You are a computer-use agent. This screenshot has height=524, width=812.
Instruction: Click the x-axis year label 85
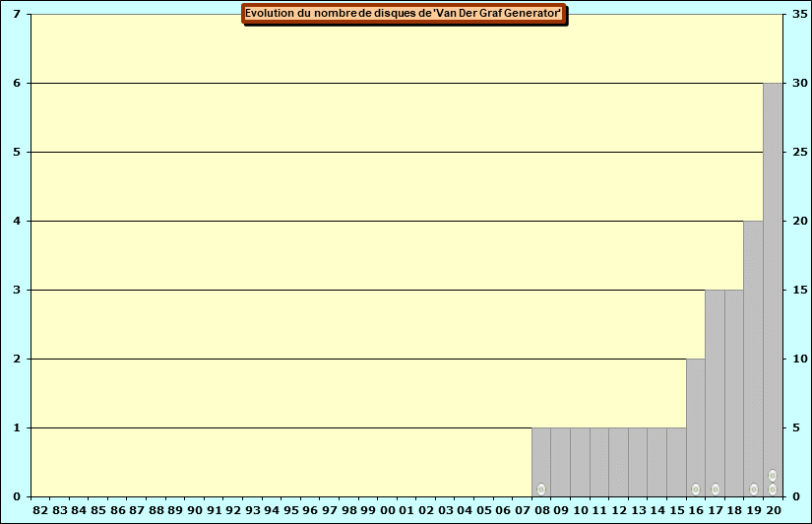point(97,510)
